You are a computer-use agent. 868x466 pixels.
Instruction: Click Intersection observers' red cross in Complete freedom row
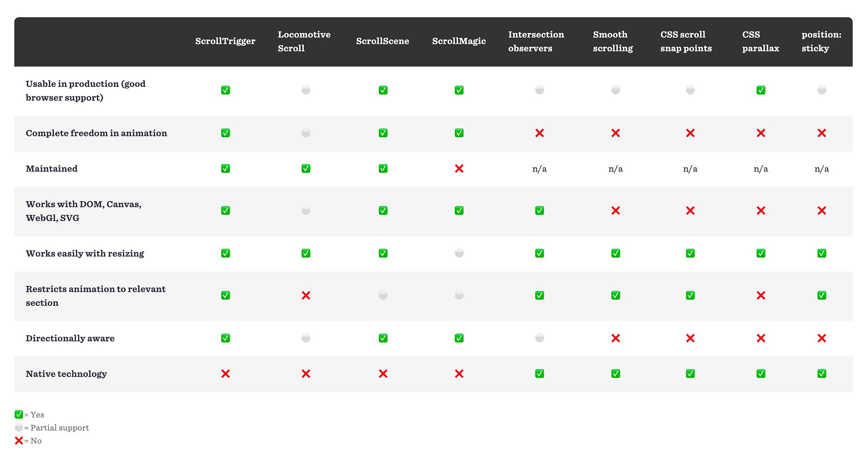(x=539, y=133)
